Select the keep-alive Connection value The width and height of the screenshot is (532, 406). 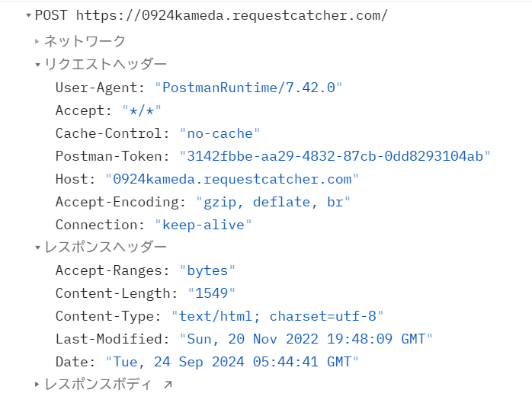pyautogui.click(x=204, y=225)
